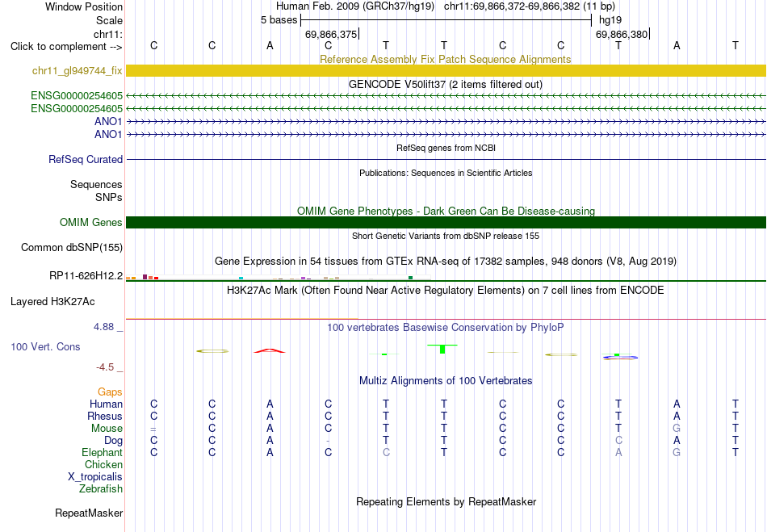Open the chr11_gl949744_fix track label
The image size is (767, 532).
click(x=78, y=71)
